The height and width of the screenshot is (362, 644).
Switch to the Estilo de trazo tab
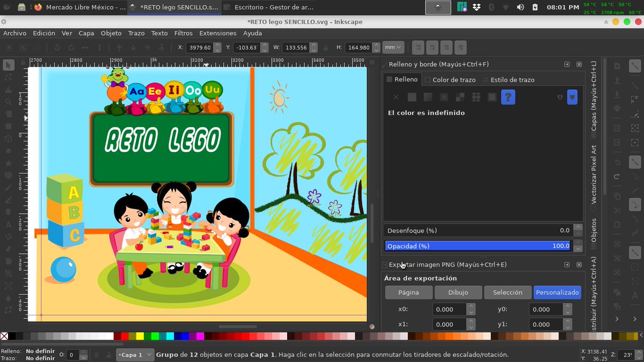[x=508, y=79]
